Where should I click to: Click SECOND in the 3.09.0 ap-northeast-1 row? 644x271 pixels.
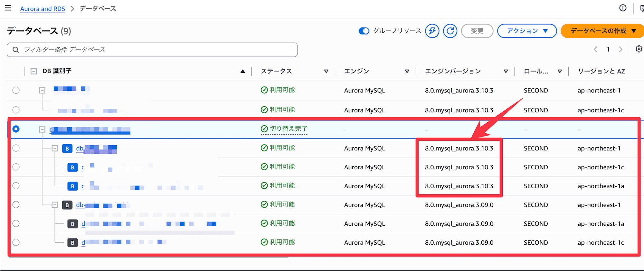pyautogui.click(x=536, y=205)
